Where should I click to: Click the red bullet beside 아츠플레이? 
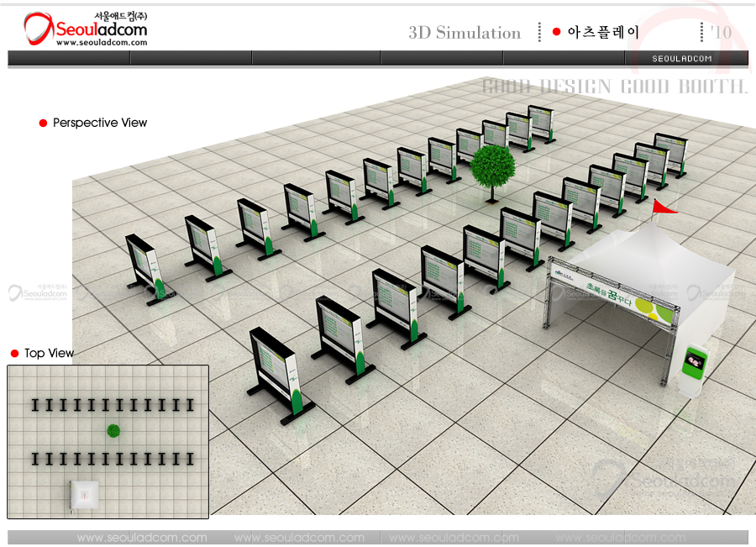click(556, 32)
